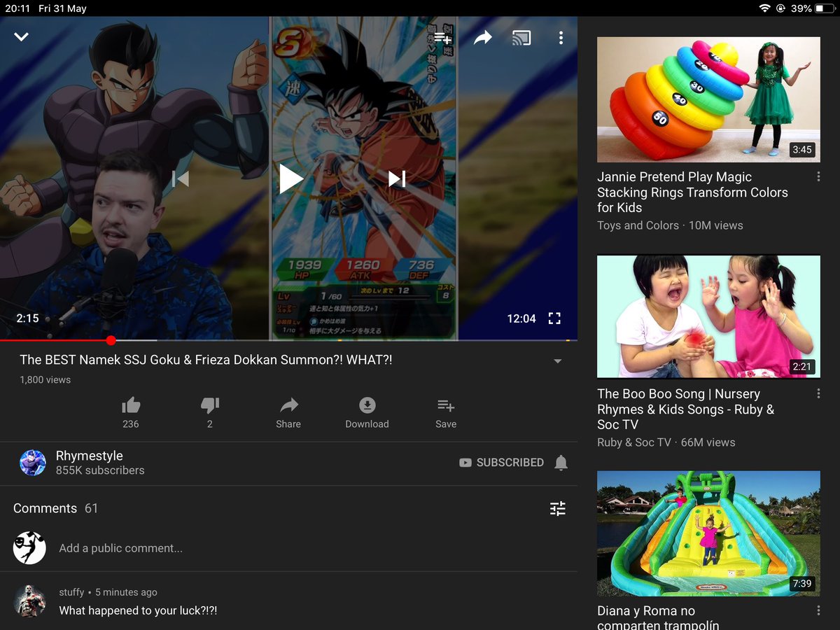Tap the Share button below the title
Screen dimensions: 840x630
pos(288,412)
